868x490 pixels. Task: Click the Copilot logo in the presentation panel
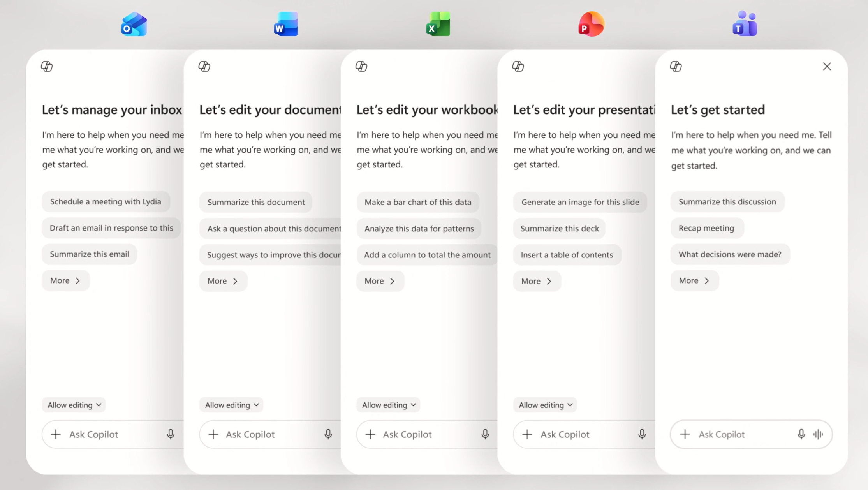coord(518,66)
